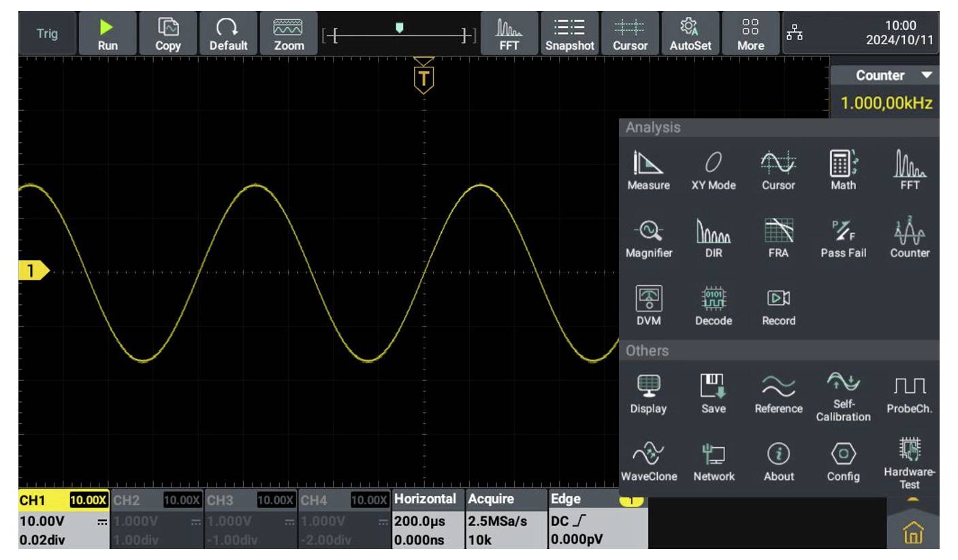Open the More menu in toolbar
Image resolution: width=958 pixels, height=560 pixels.
[750, 34]
